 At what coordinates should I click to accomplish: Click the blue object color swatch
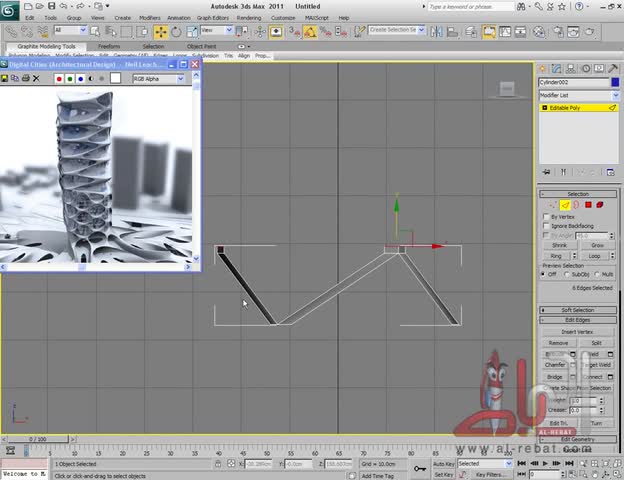615,82
